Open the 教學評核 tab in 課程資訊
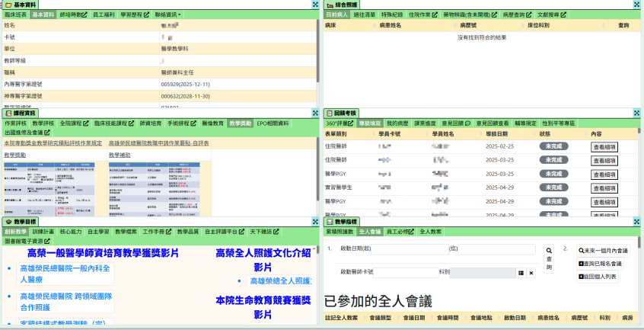Screen dimensions: 644x330 pyautogui.click(x=43, y=123)
